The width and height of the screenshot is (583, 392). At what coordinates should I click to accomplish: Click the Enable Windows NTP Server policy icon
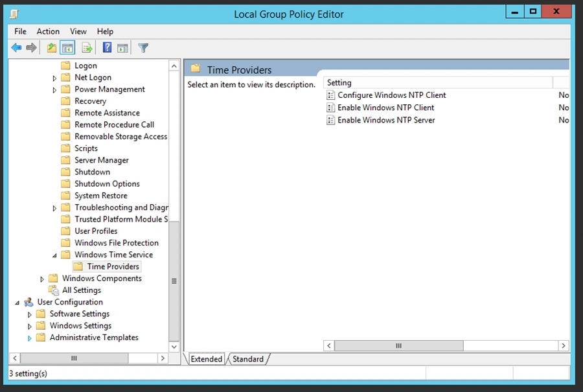[330, 120]
